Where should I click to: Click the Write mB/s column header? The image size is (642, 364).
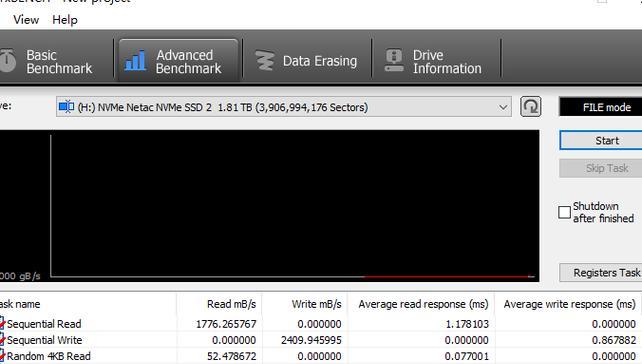[x=305, y=304]
